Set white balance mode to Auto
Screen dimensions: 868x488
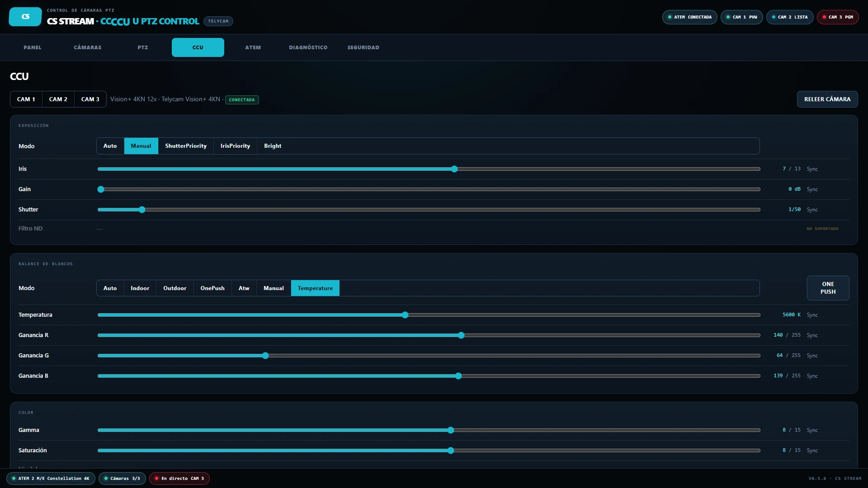tap(110, 288)
